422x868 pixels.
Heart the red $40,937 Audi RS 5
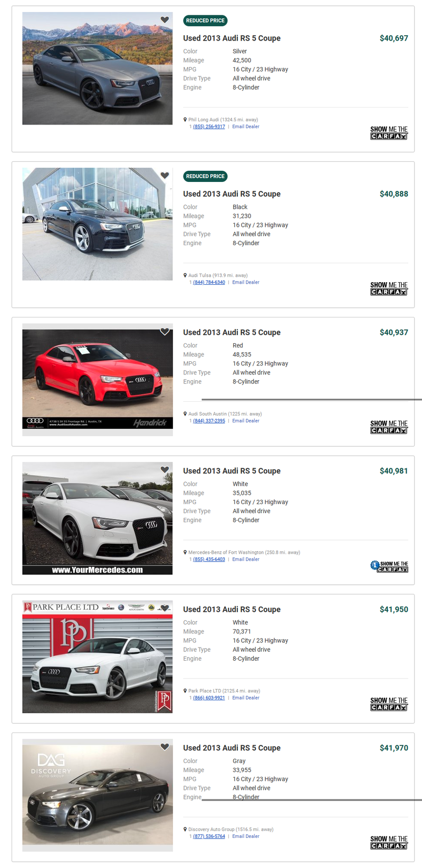tap(165, 332)
